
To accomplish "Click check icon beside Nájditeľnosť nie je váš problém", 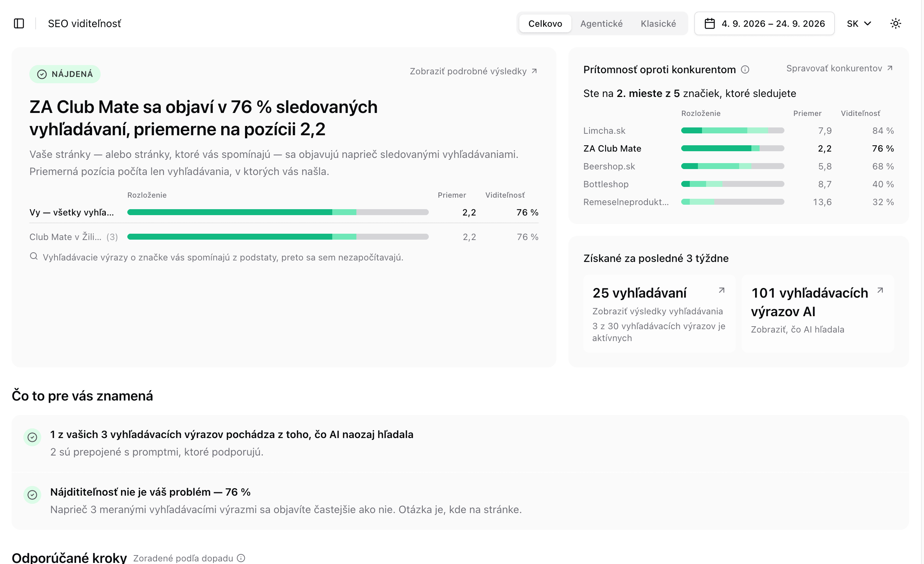I will (32, 495).
